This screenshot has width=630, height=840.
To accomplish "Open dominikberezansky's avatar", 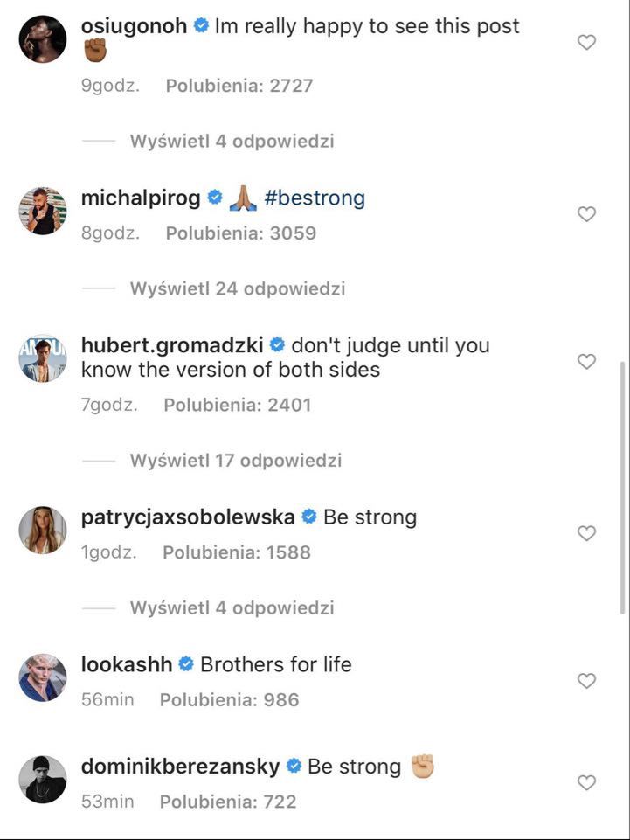I will [43, 779].
